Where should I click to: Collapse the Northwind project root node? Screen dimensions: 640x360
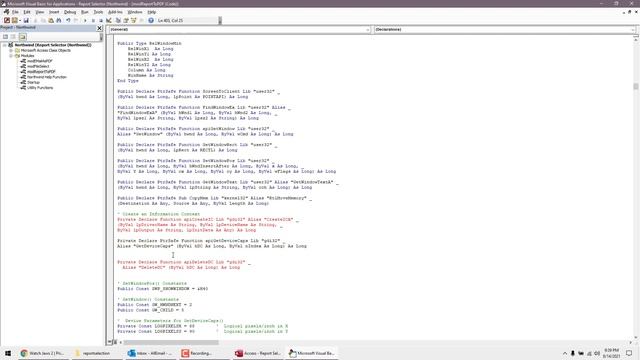click(x=5, y=45)
